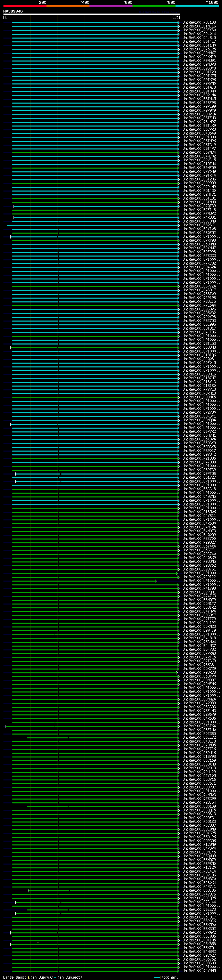Select the UniRef100_B4R680 label

coord(199,524)
